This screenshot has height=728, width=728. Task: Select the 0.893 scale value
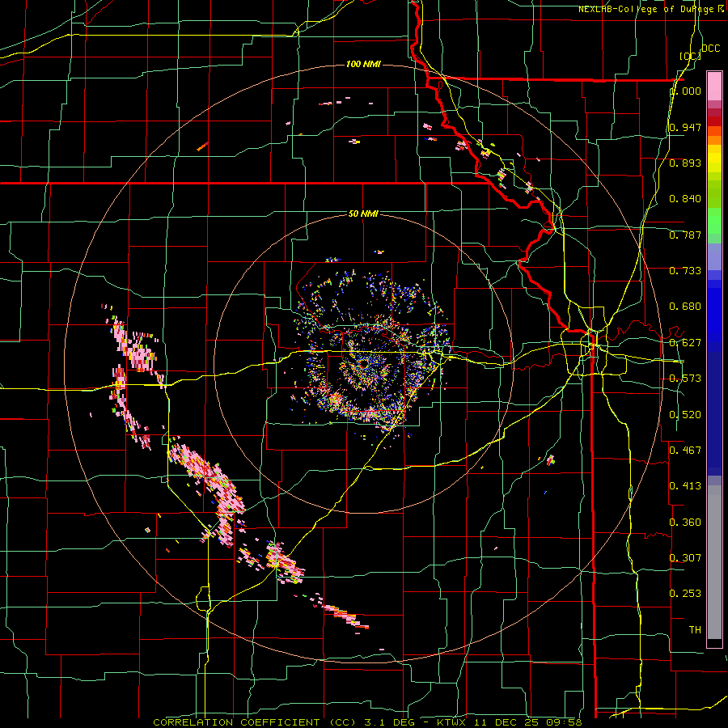(x=685, y=163)
